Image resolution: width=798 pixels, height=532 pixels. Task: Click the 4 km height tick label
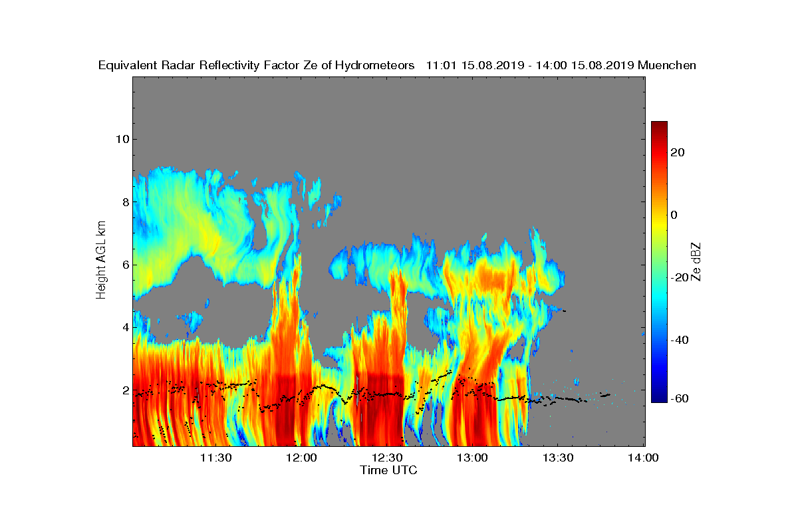[x=125, y=327]
